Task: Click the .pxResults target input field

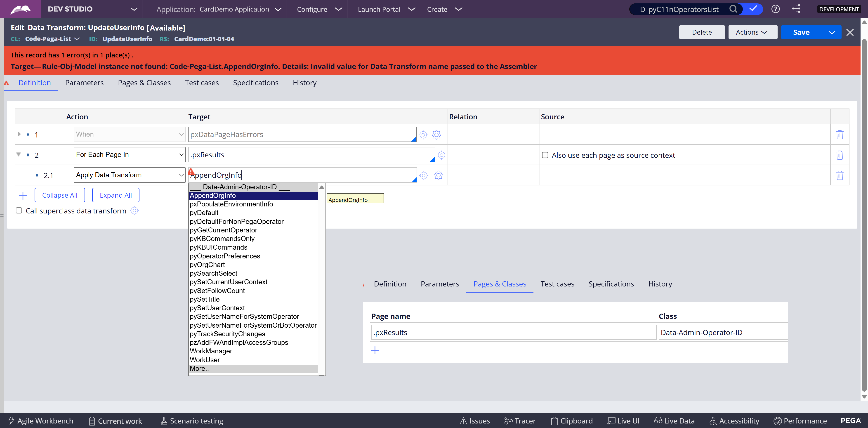Action: (310, 155)
